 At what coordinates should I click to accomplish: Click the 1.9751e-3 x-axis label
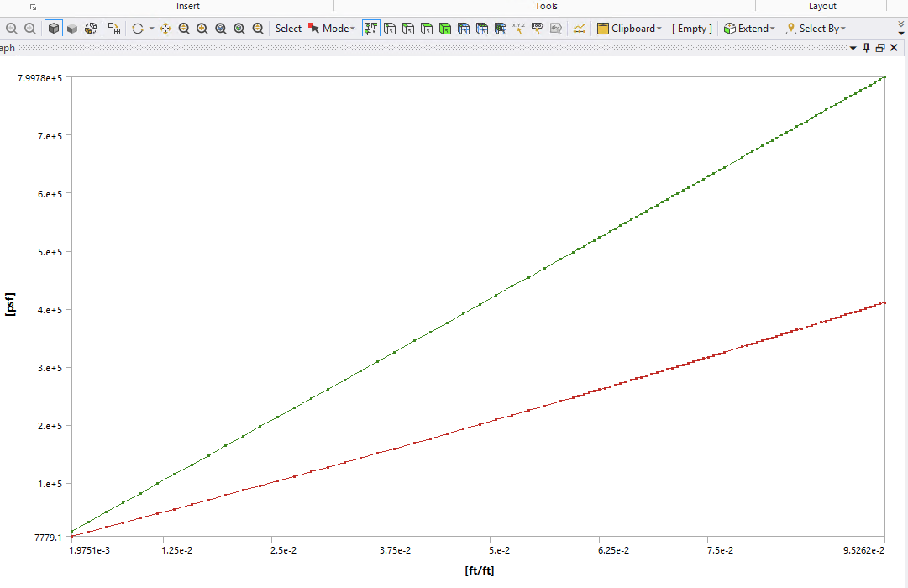89,550
